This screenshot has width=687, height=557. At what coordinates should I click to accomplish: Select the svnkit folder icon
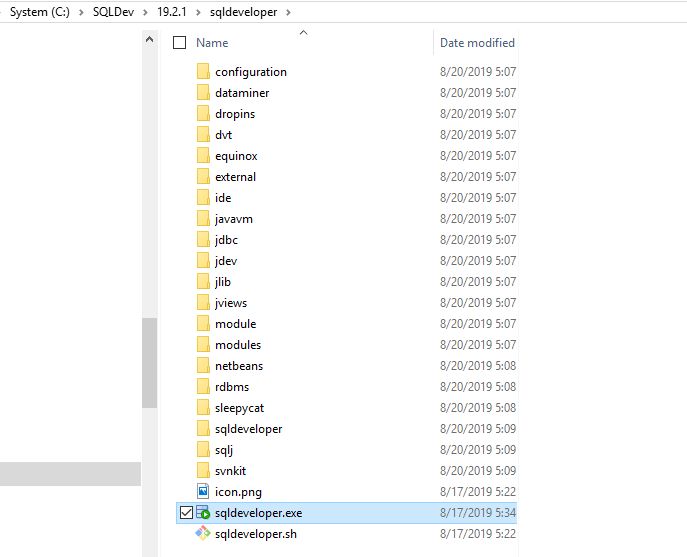click(x=203, y=471)
